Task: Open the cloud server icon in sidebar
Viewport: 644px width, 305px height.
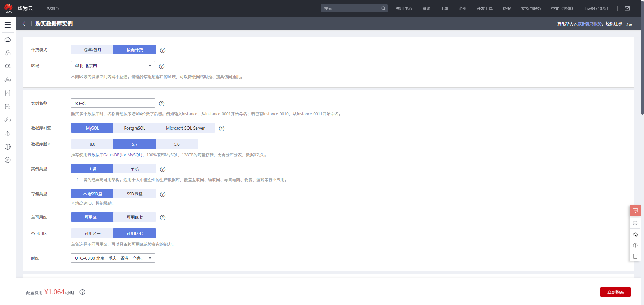Action: click(x=8, y=40)
